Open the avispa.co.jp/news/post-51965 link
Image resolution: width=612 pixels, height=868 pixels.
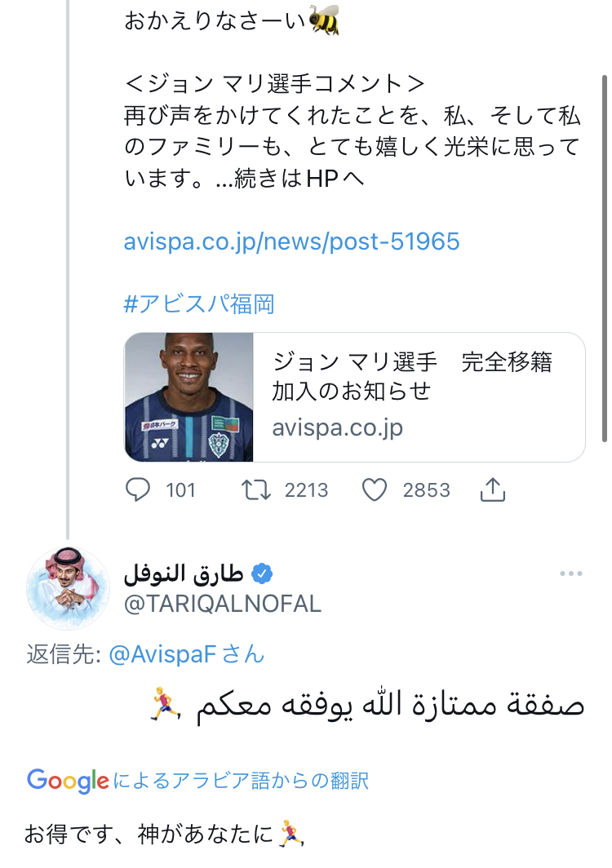[x=291, y=241]
